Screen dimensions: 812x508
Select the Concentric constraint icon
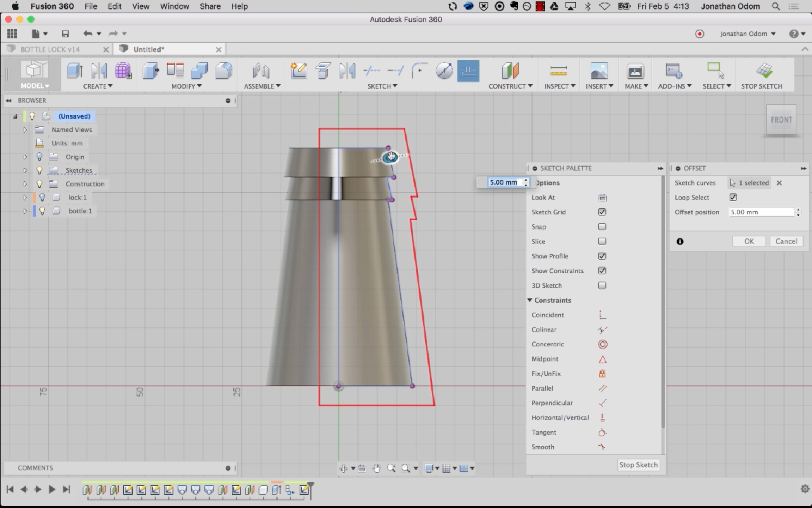point(603,344)
